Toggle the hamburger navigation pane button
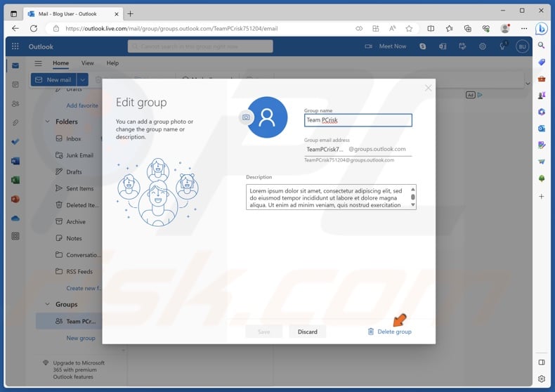Screen dimensions: 555x392 (x=38, y=63)
